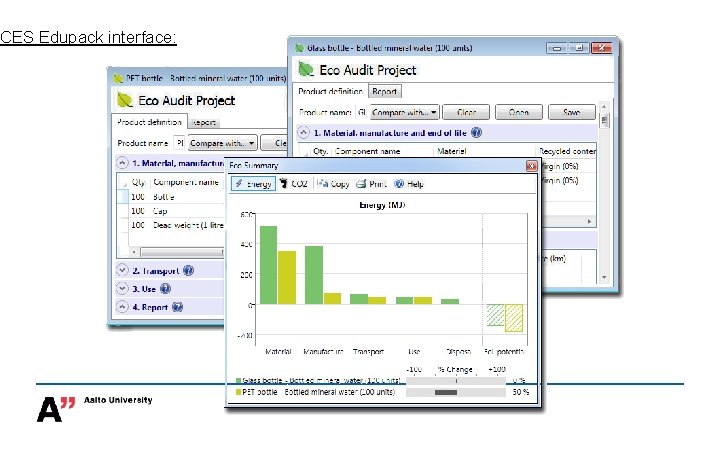Click first Virgin (0%) cell
The image size is (720, 450).
point(559,166)
